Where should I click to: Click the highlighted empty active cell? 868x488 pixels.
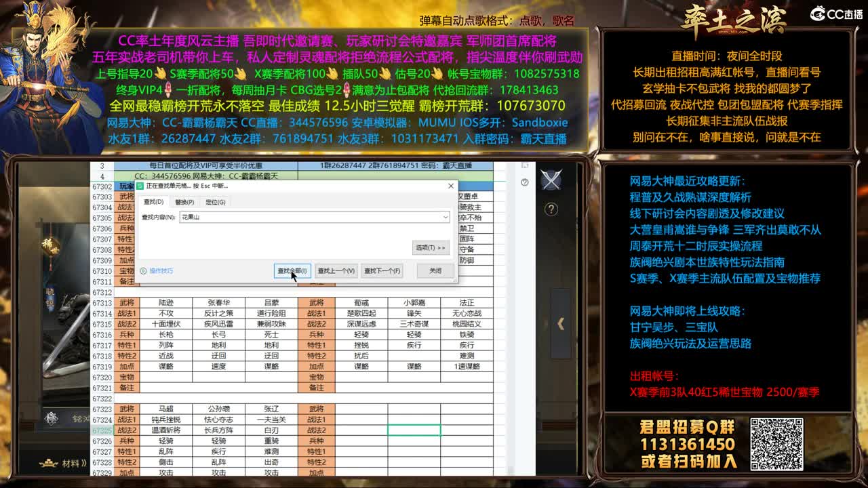(414, 430)
